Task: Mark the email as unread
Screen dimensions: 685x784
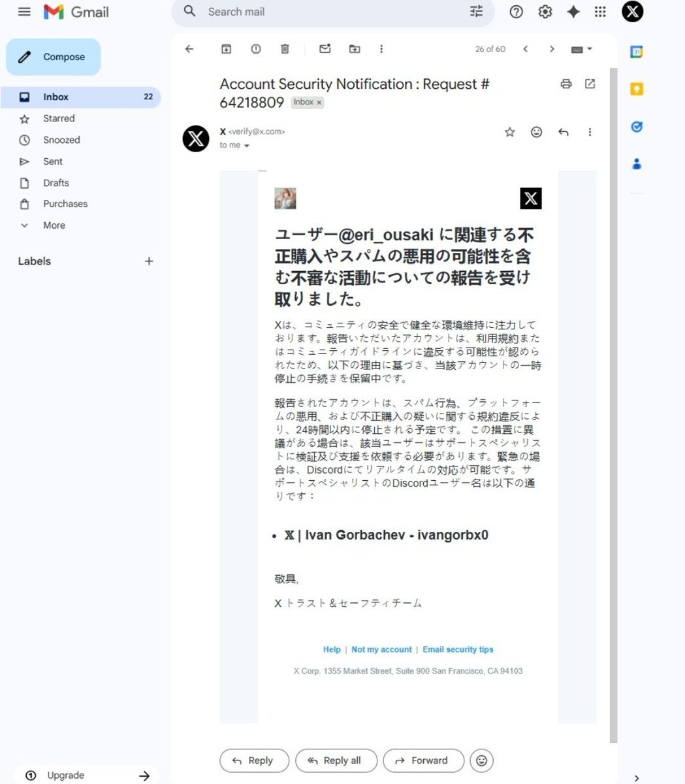Action: pos(325,49)
